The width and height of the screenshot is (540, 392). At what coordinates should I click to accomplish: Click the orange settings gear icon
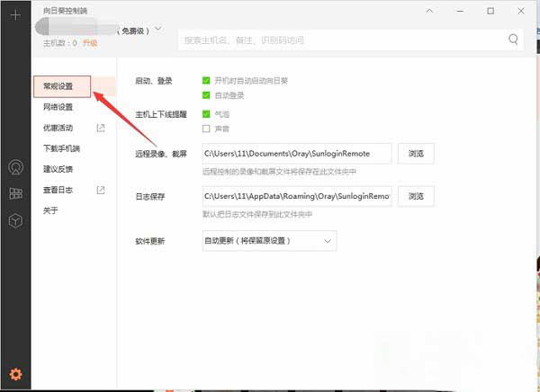15,374
